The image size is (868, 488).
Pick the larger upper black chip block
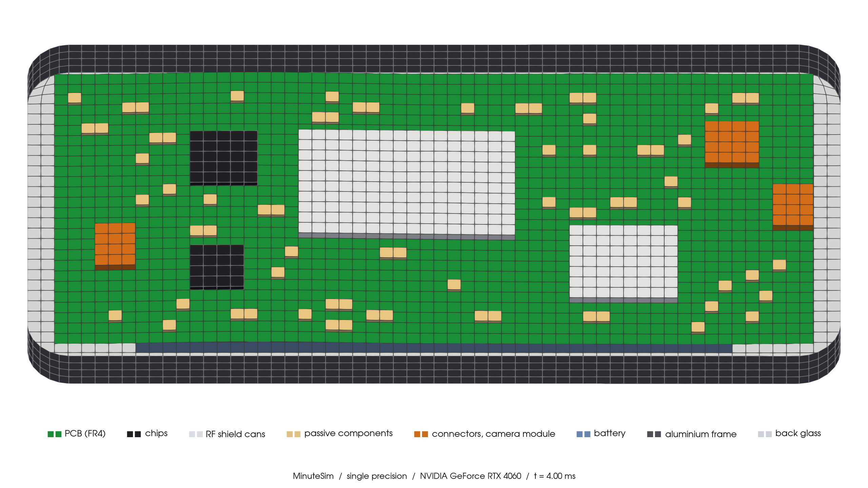[223, 158]
